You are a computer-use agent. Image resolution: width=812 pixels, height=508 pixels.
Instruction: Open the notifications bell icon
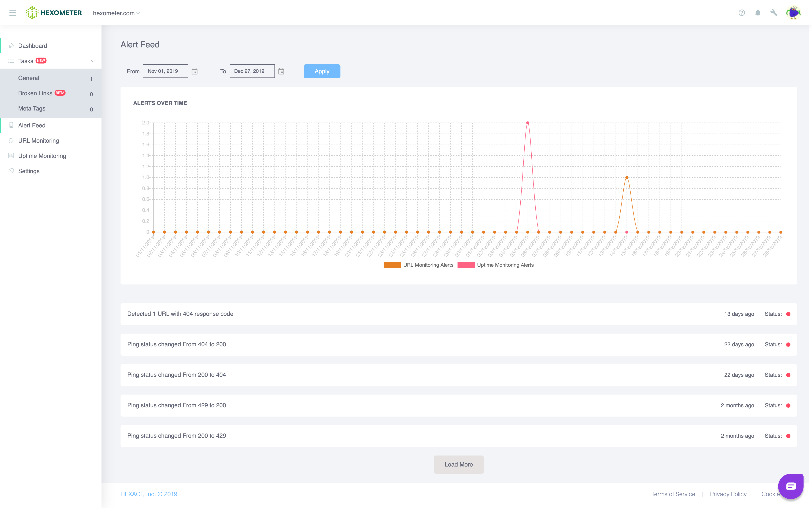(758, 13)
